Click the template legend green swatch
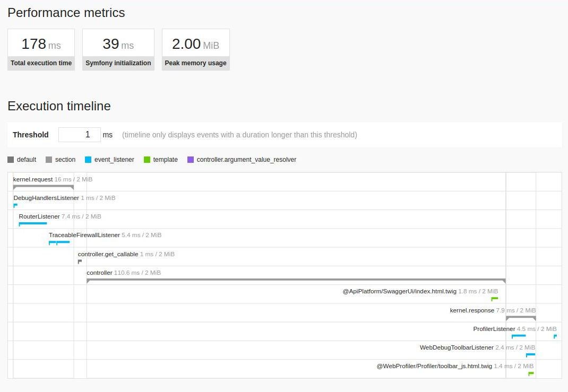Image resolution: width=568 pixels, height=392 pixels. [147, 160]
